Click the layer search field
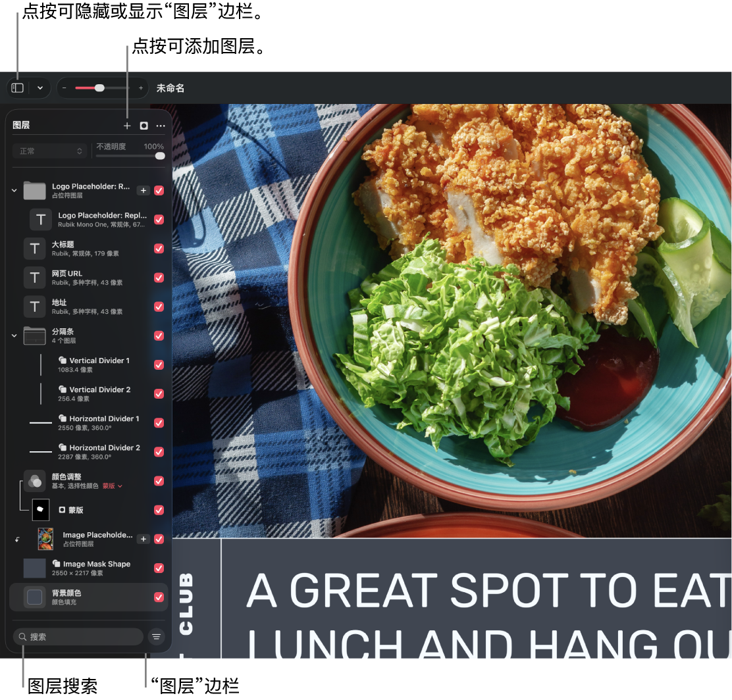Image resolution: width=732 pixels, height=700 pixels. point(78,637)
